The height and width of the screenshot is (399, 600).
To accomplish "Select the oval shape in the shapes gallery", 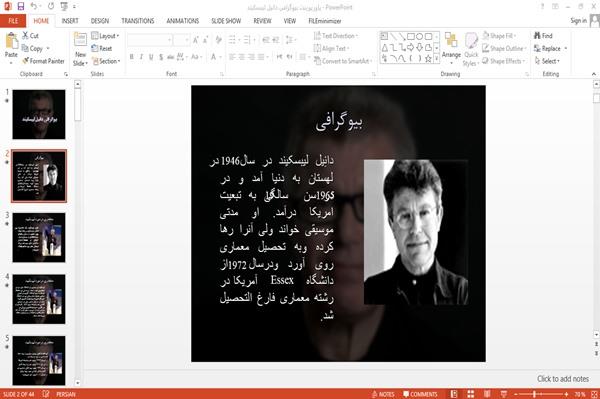I will (x=419, y=37).
